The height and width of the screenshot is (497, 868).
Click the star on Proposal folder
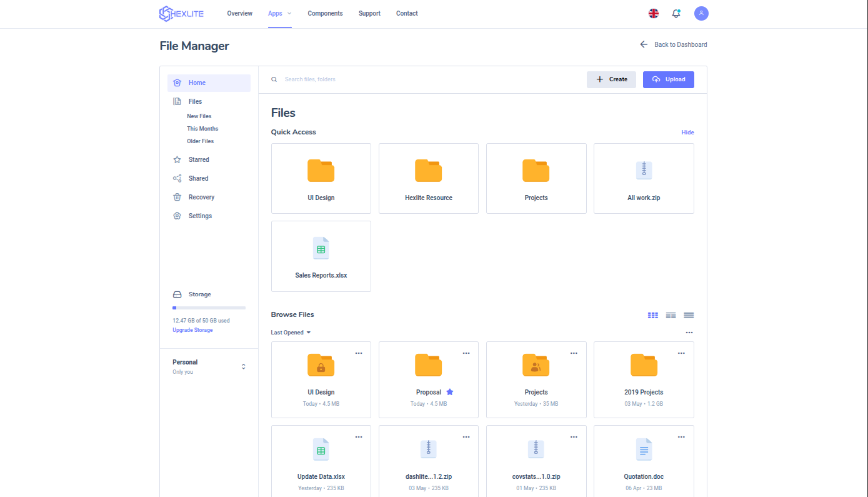[450, 392]
